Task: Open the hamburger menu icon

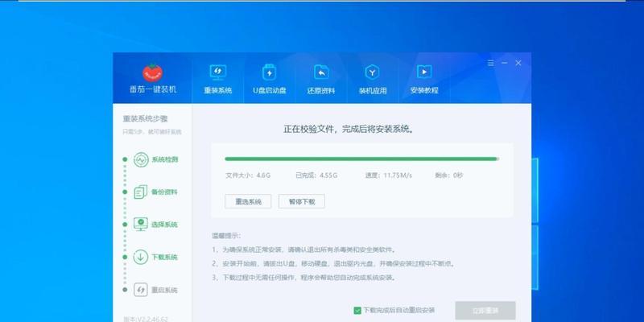Action: [x=491, y=64]
